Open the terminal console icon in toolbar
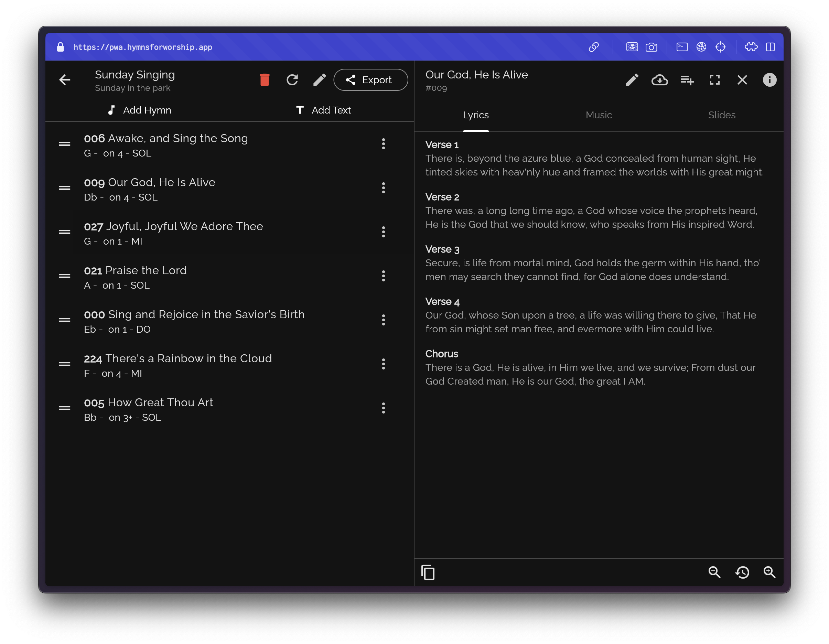The width and height of the screenshot is (829, 644). click(682, 47)
